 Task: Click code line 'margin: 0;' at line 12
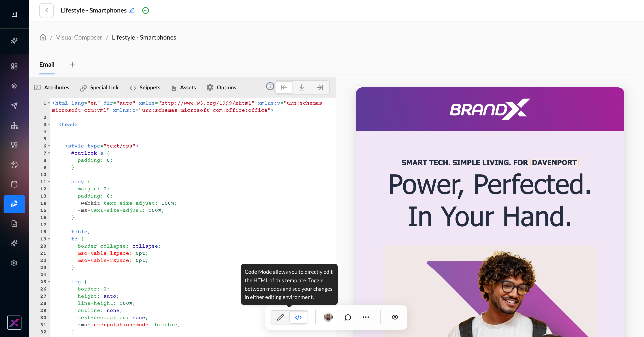93,189
